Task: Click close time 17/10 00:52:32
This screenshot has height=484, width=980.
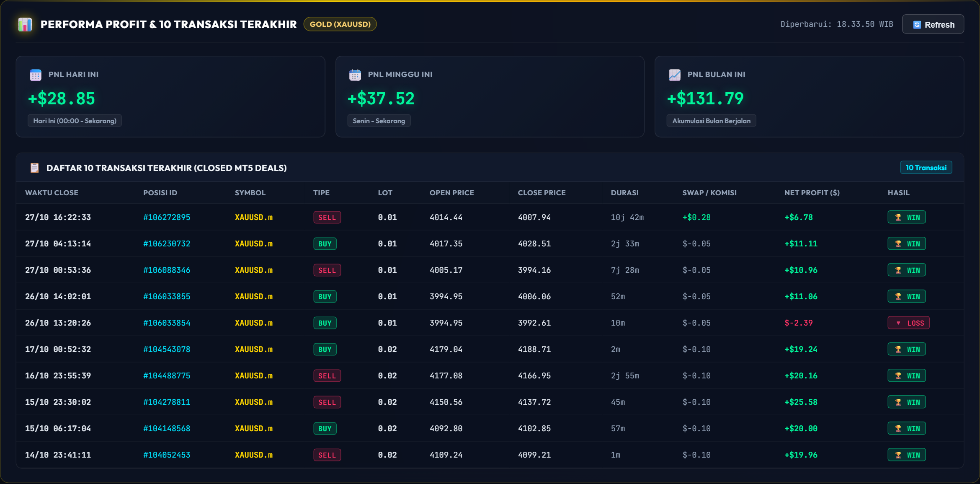Action: click(x=58, y=349)
